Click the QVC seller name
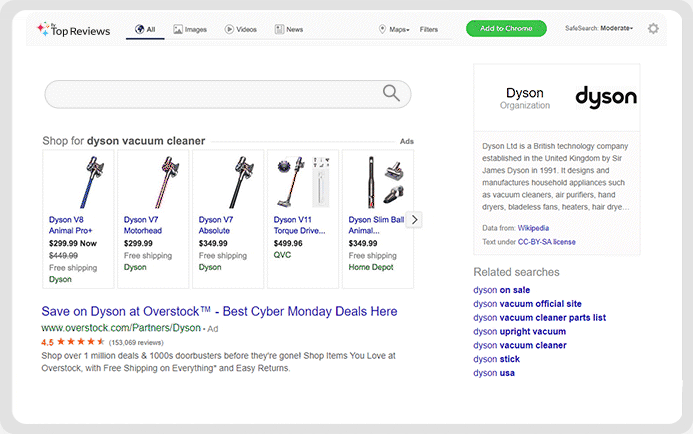Image resolution: width=693 pixels, height=434 pixels. coord(282,255)
